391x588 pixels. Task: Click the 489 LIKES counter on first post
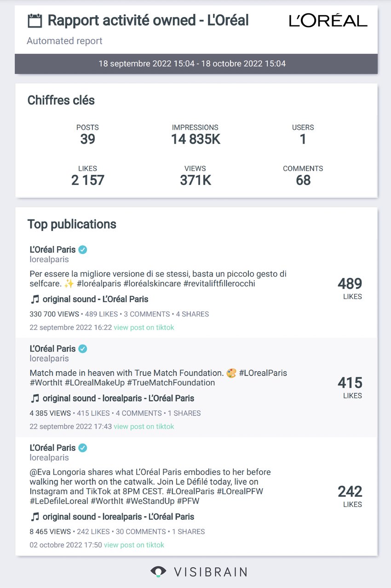point(350,288)
